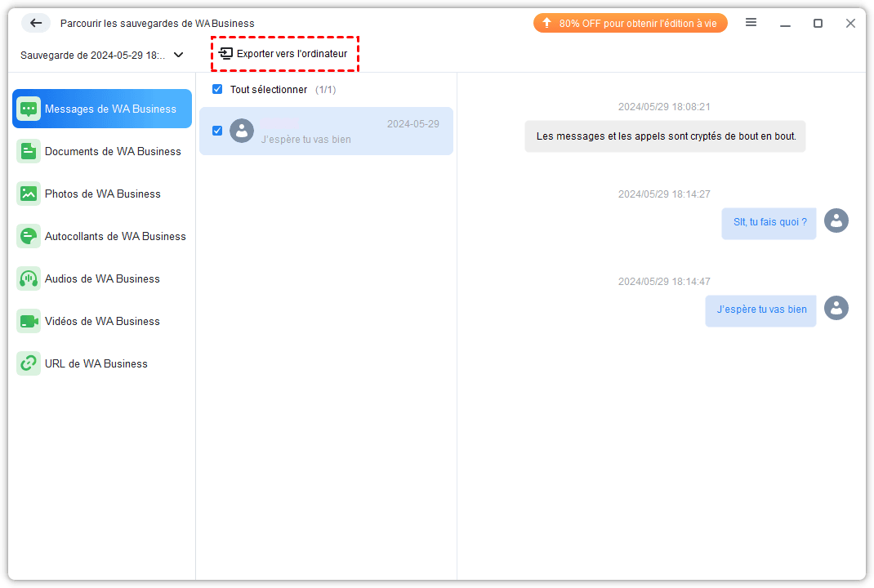874x588 pixels.
Task: Switch to Documents de WA Business tab
Action: [x=113, y=151]
